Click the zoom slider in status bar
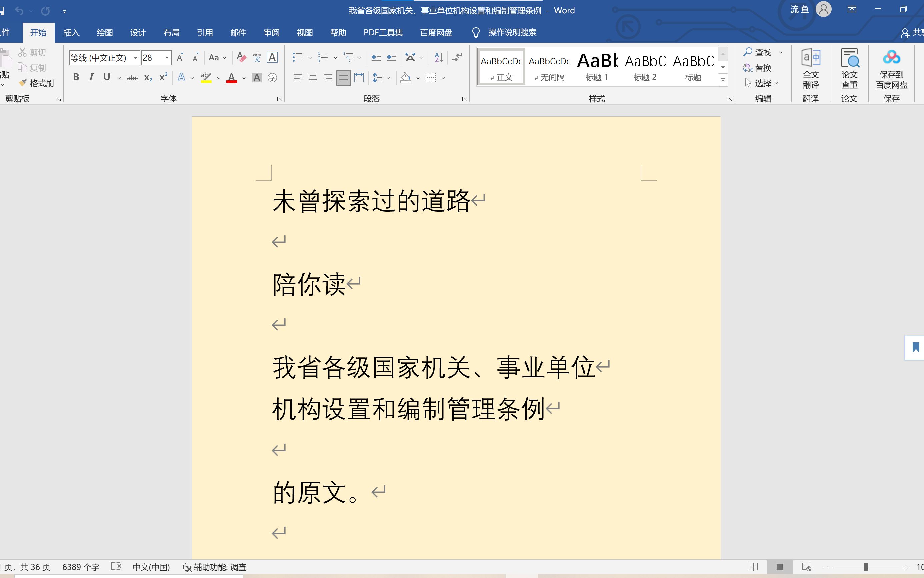The height and width of the screenshot is (578, 924). coord(866,567)
